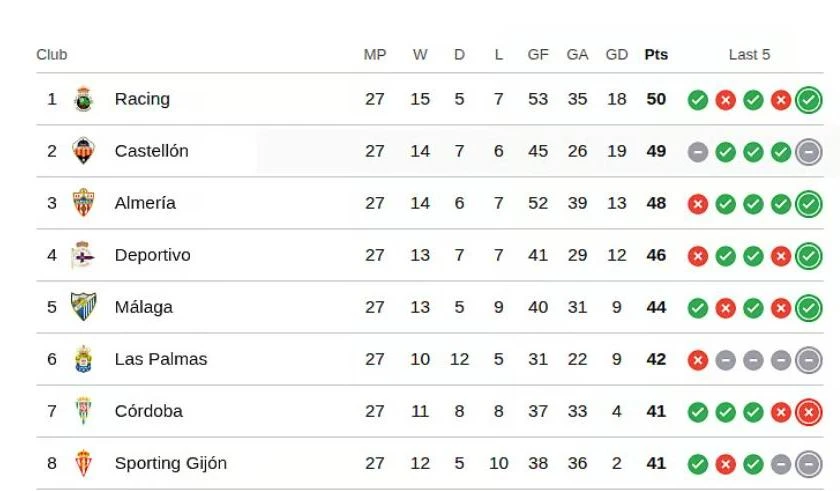Click the Club column header

52,55
